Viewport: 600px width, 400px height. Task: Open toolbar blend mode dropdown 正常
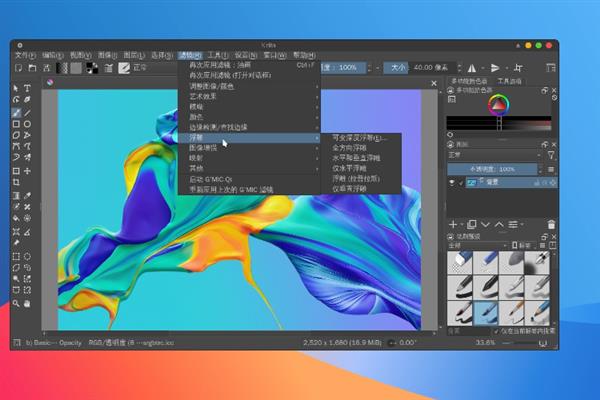pyautogui.click(x=154, y=68)
